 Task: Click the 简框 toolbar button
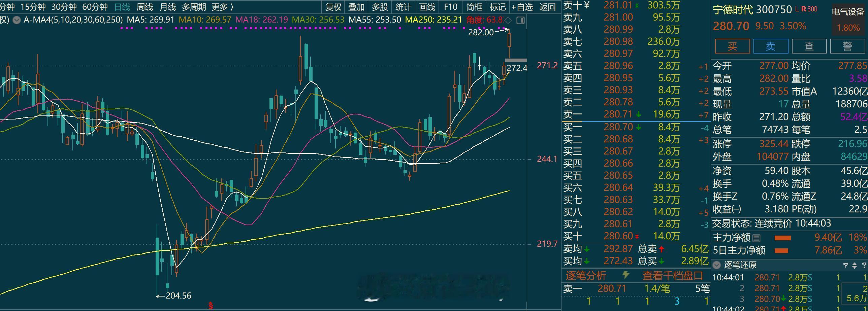pyautogui.click(x=474, y=7)
